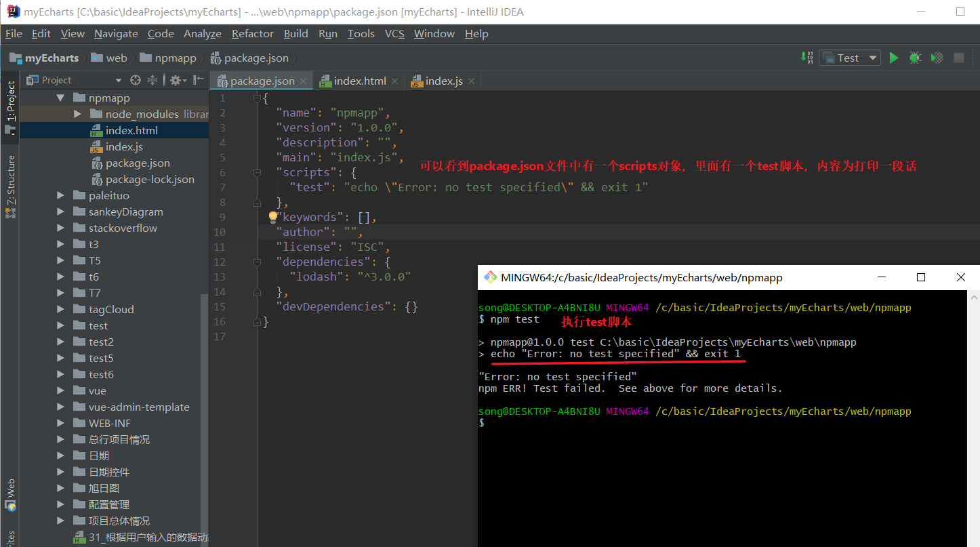Run the Test configuration with green play
Image resolution: width=980 pixels, height=547 pixels.
[894, 58]
